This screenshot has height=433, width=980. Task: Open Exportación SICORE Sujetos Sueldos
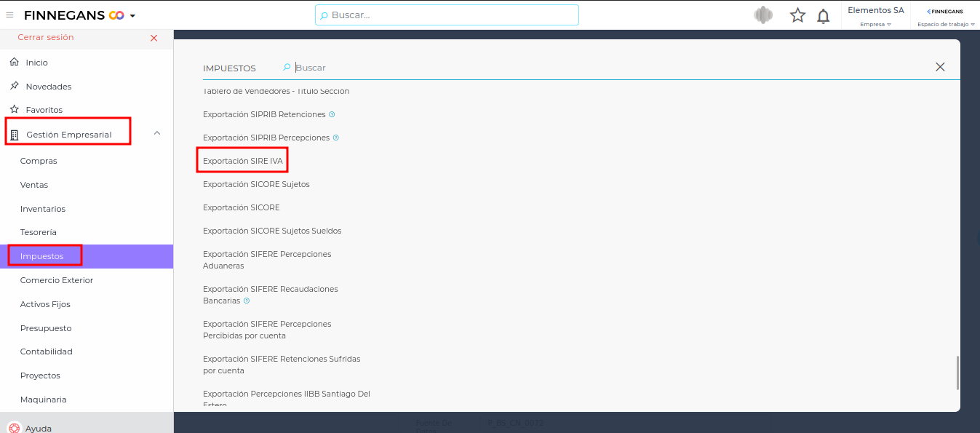(272, 231)
